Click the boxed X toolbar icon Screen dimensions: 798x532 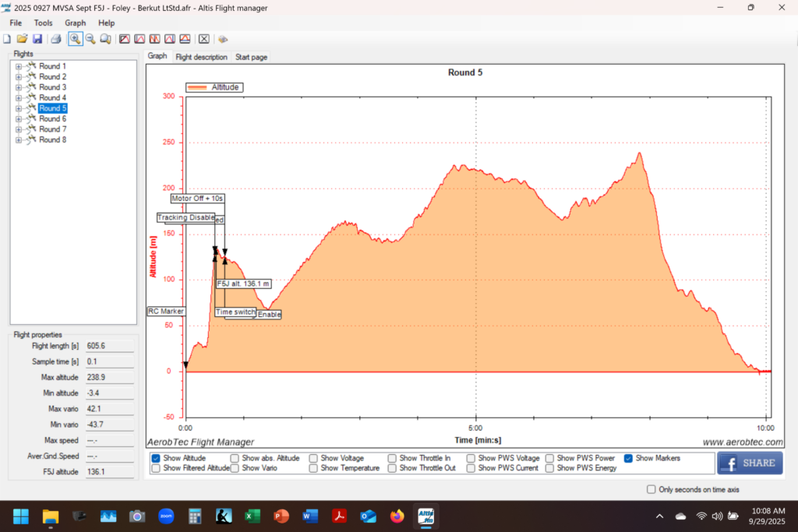click(203, 38)
